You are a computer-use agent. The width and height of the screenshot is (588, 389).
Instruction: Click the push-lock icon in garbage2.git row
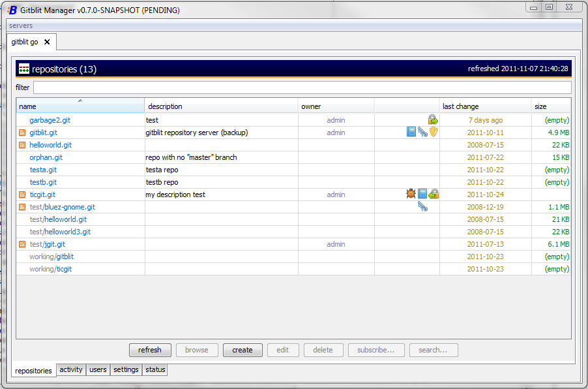[433, 120]
